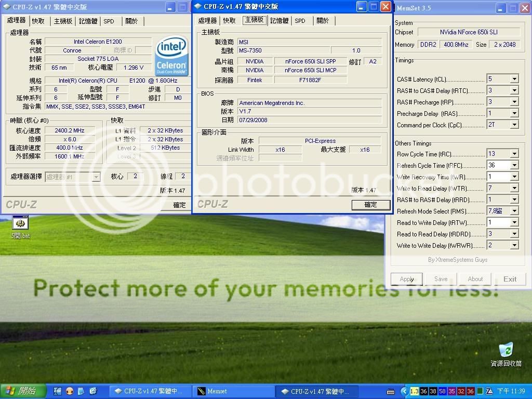Expand hidden tray icons with the round arrow
Viewport: 532px width, 399px height.
click(404, 391)
